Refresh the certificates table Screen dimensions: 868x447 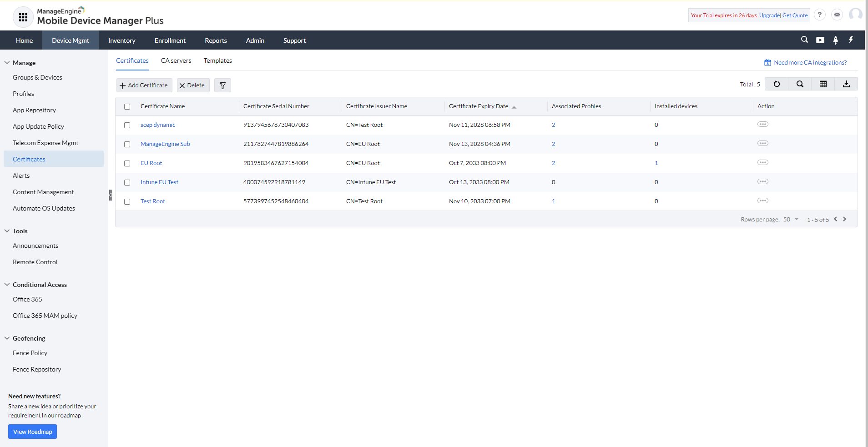777,84
